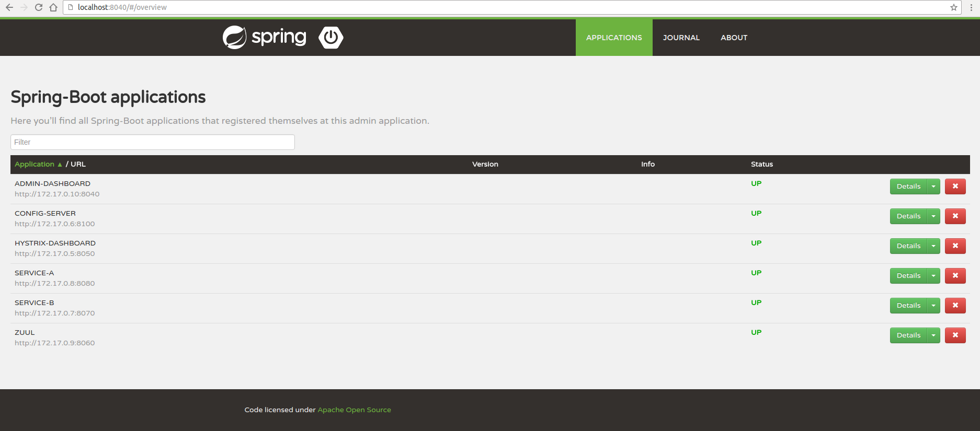Expand Details dropdown arrow for ADMIN-DASHBOARD
980x431 pixels.
tap(933, 187)
